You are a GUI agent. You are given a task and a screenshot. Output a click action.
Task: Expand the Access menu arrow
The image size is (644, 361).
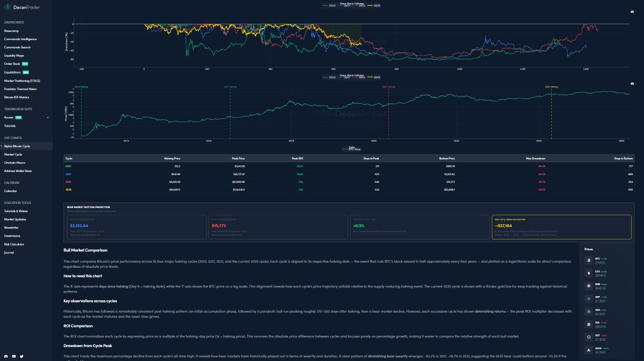click(48, 117)
